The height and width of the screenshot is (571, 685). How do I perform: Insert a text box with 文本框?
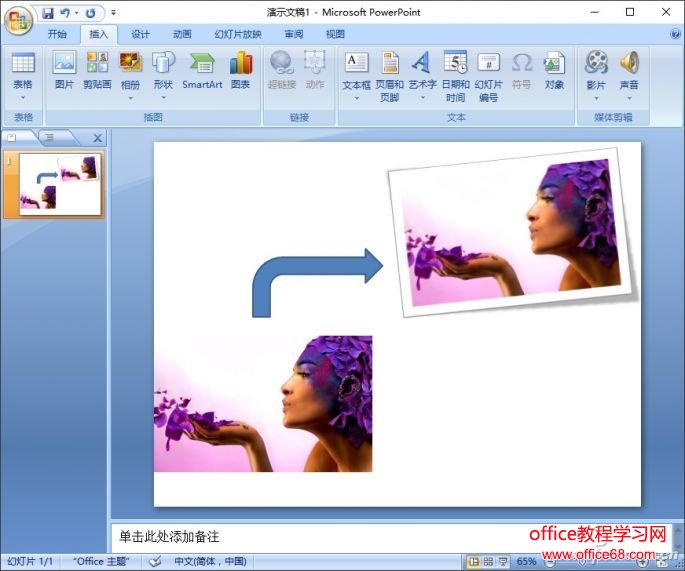click(356, 70)
